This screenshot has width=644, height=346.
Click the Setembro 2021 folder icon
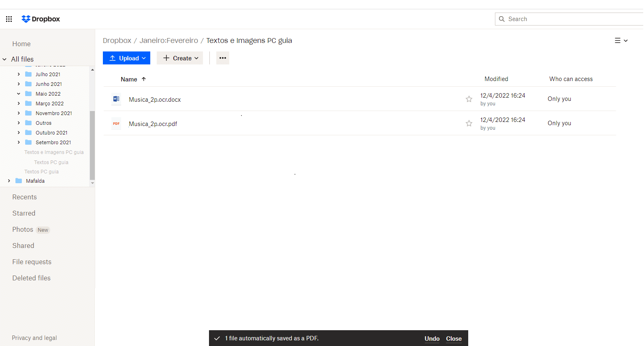tap(28, 142)
